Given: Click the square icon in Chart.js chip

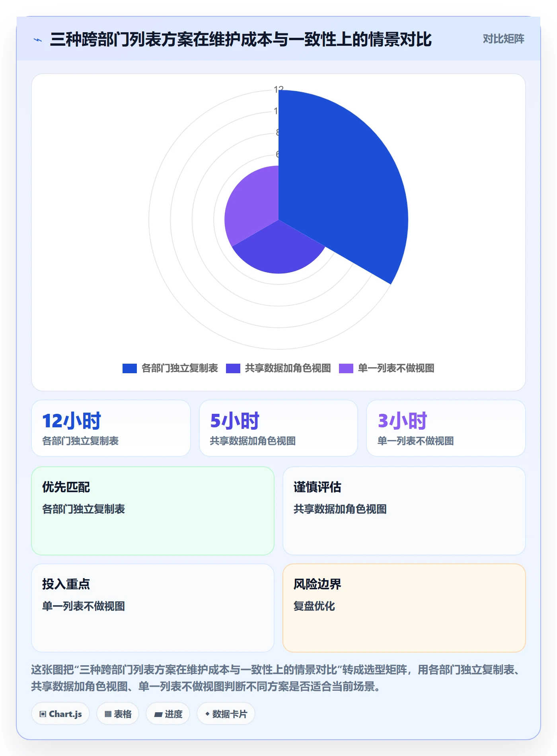Looking at the screenshot, I should coord(43,714).
